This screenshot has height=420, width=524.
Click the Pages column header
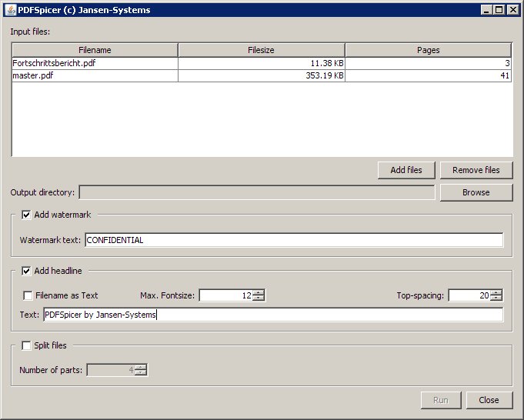pos(428,50)
